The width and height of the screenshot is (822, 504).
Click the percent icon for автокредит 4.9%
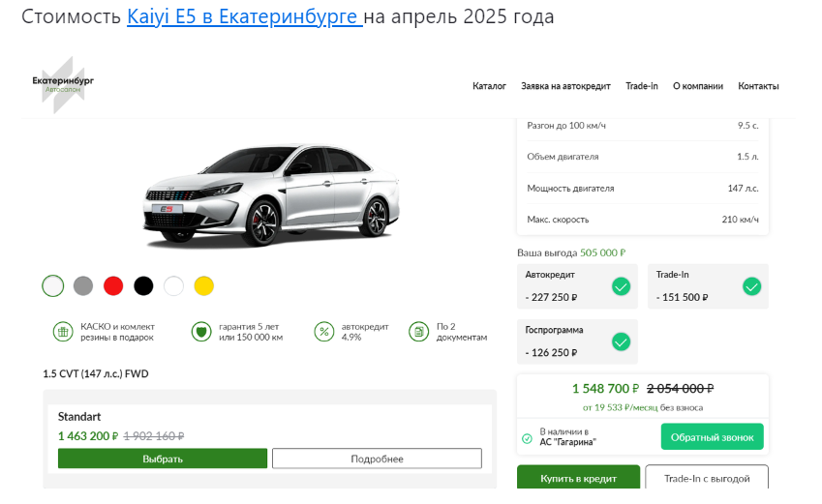[324, 332]
